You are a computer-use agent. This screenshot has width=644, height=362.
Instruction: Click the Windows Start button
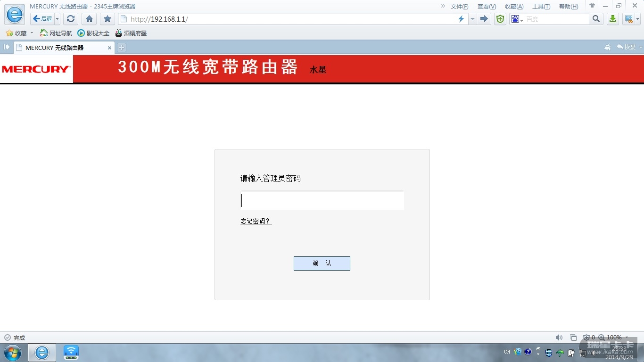pyautogui.click(x=12, y=353)
